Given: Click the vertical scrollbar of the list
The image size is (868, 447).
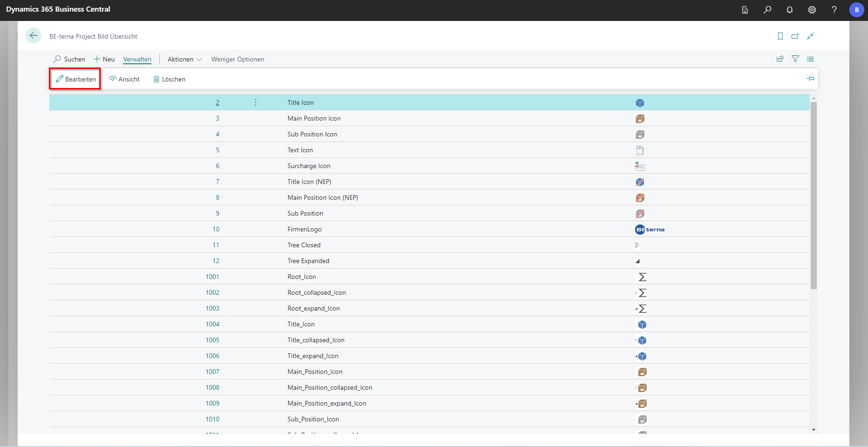Looking at the screenshot, I should tap(813, 196).
